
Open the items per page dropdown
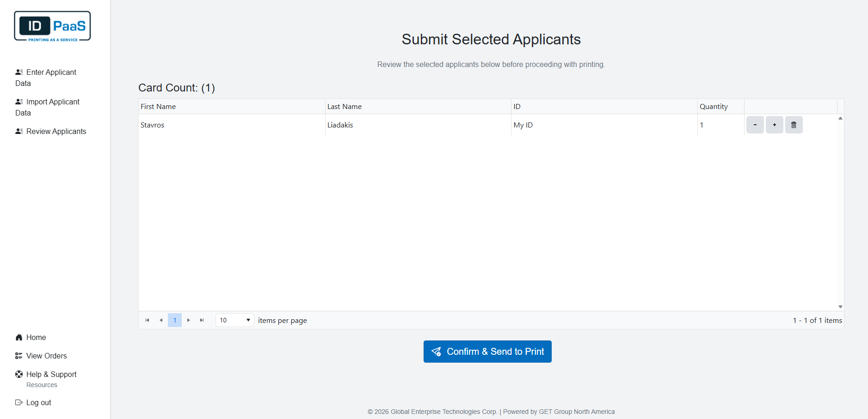(x=234, y=320)
